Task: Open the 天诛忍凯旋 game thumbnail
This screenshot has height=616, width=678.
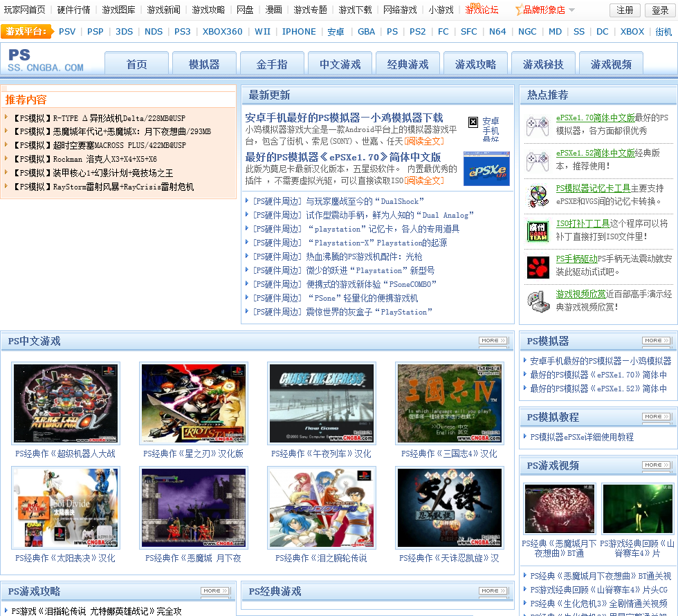Action: click(x=450, y=507)
